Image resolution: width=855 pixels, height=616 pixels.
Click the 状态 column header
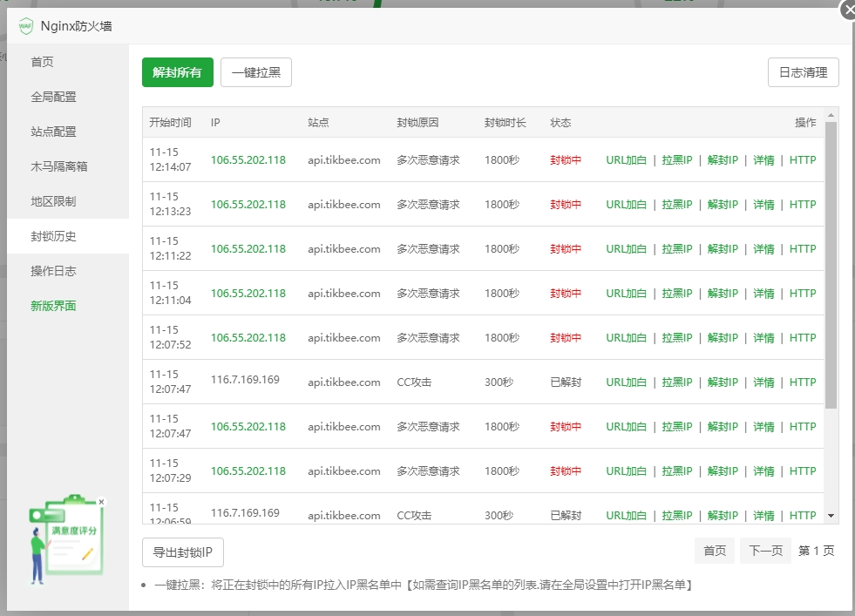click(x=560, y=122)
